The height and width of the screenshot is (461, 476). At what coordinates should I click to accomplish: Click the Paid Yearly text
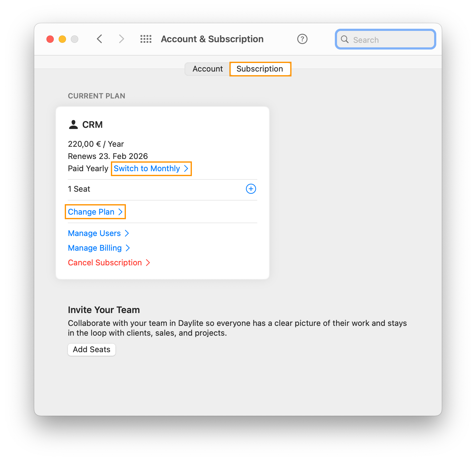pyautogui.click(x=88, y=168)
